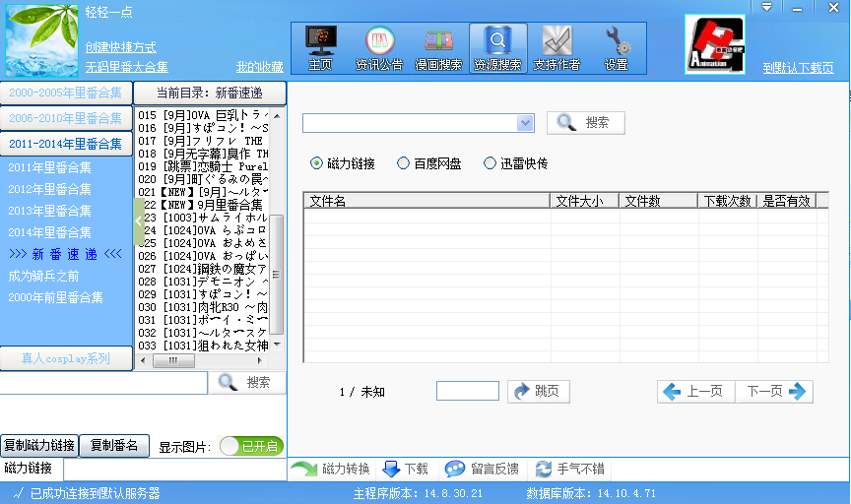Click the page number input field
Viewport: 851px width, 504px height.
click(x=467, y=391)
